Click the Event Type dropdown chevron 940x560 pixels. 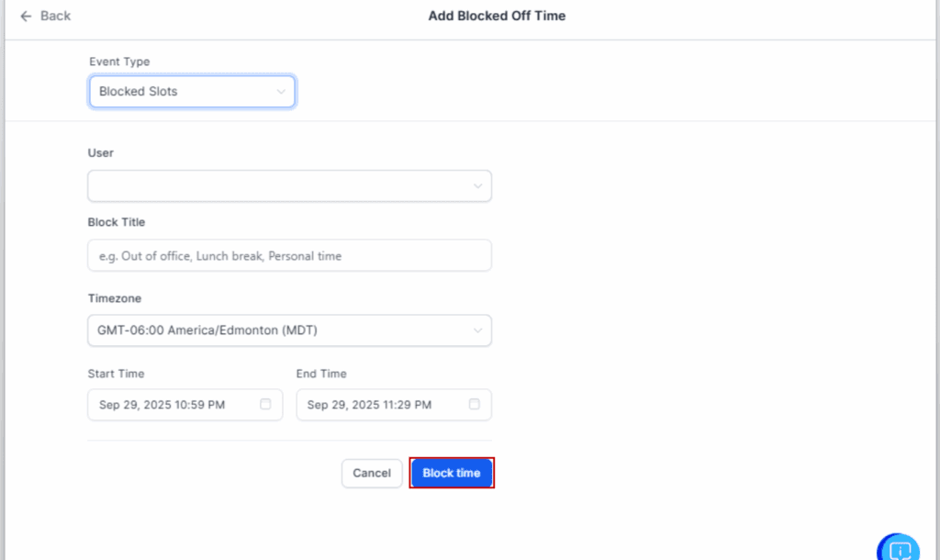(281, 92)
